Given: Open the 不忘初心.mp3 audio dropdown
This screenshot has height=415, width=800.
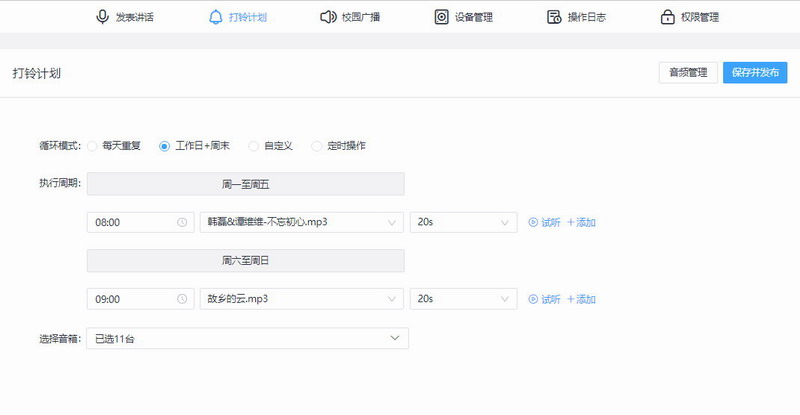Looking at the screenshot, I should (x=301, y=222).
